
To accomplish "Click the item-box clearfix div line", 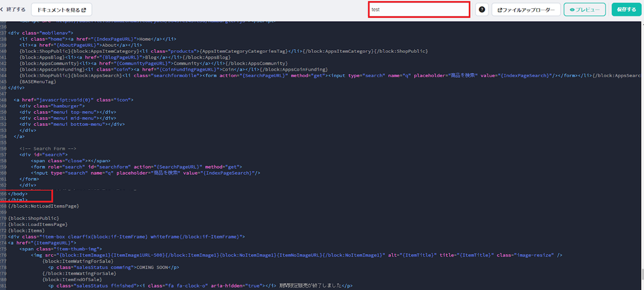I will pos(126,237).
